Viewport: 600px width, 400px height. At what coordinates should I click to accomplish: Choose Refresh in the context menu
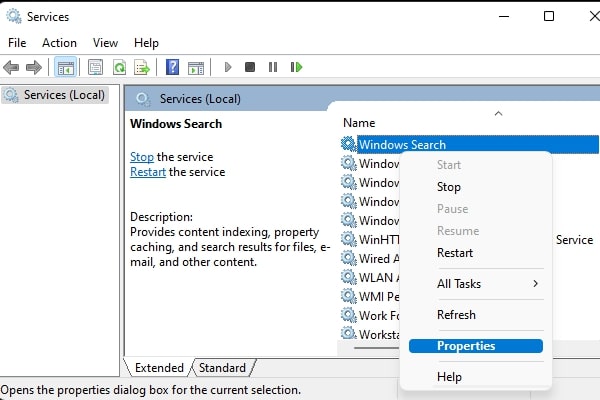pyautogui.click(x=476, y=315)
